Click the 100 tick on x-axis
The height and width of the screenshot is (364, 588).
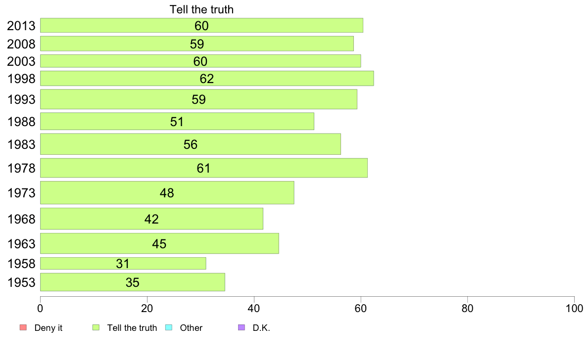[574, 309]
